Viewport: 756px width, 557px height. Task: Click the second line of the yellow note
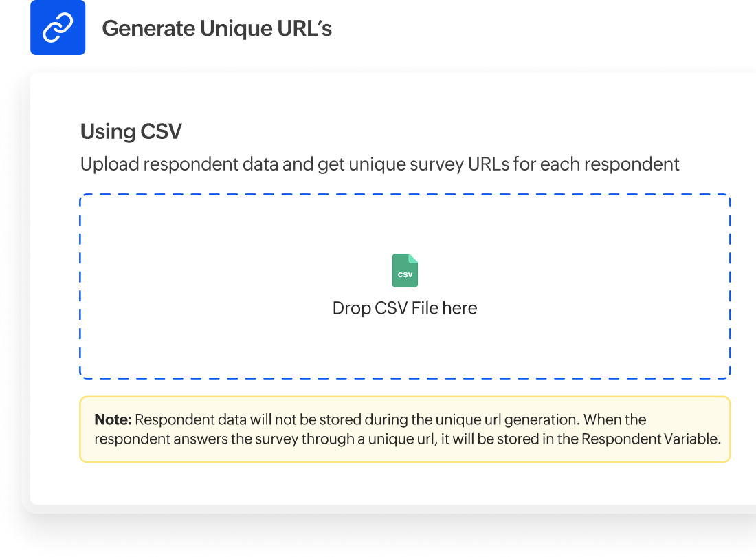pyautogui.click(x=407, y=438)
